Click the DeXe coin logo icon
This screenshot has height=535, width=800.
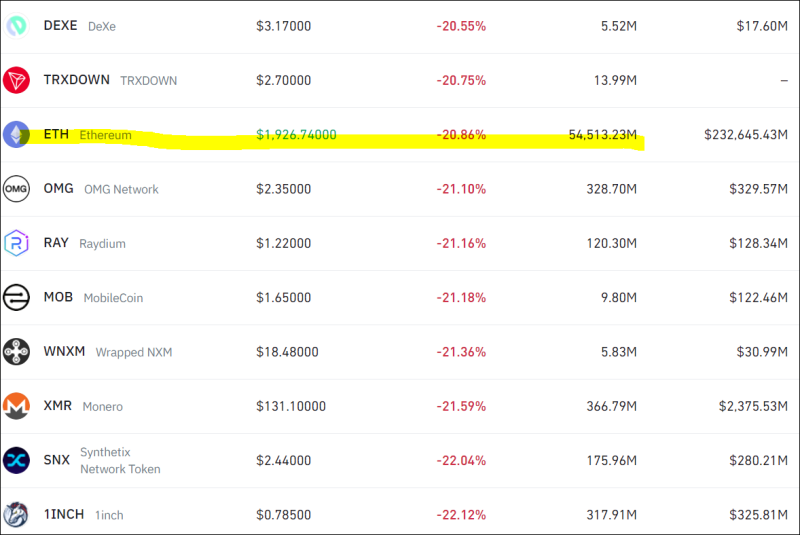click(x=16, y=26)
